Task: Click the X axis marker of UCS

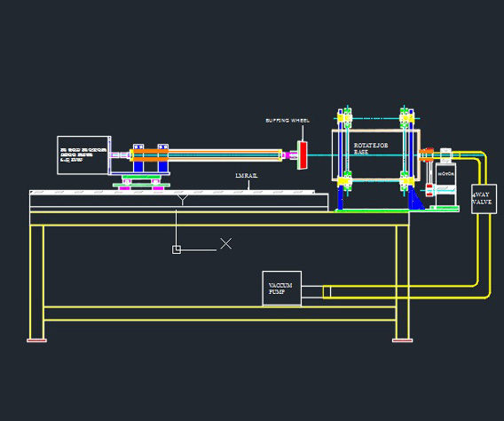Action: point(226,243)
